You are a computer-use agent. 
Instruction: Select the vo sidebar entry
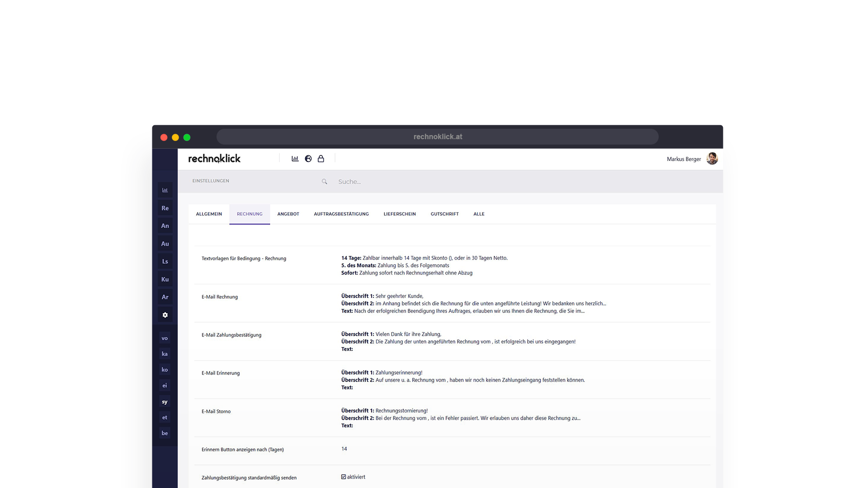point(165,338)
